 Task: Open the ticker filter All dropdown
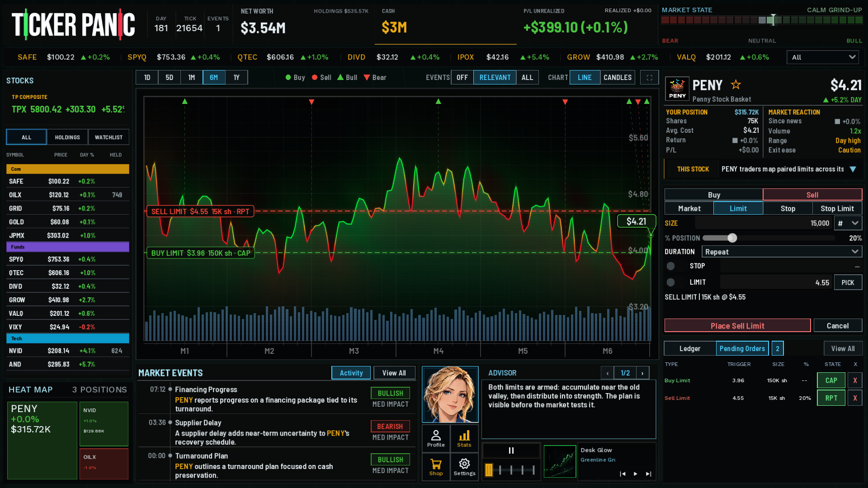click(823, 57)
